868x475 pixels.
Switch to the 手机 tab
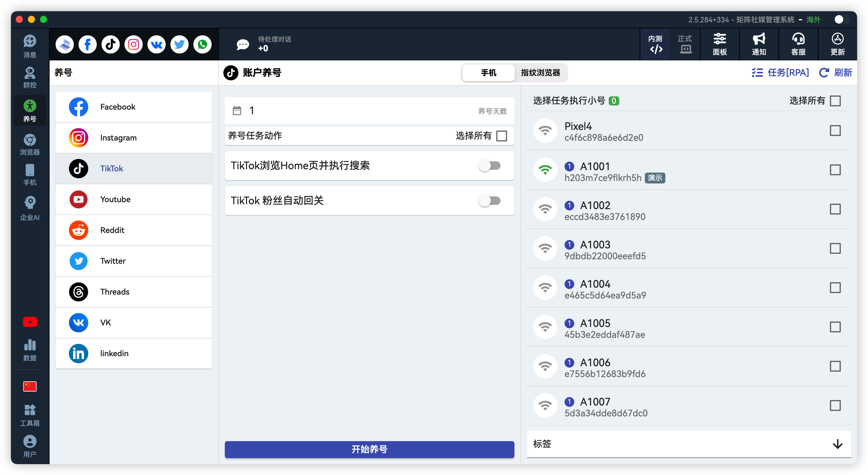coord(489,73)
